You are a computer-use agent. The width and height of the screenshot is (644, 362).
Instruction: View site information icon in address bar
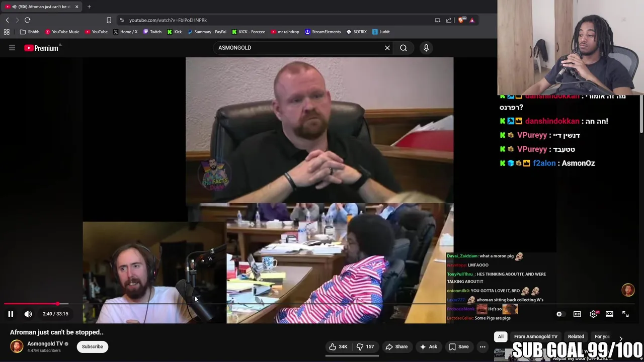tap(122, 20)
